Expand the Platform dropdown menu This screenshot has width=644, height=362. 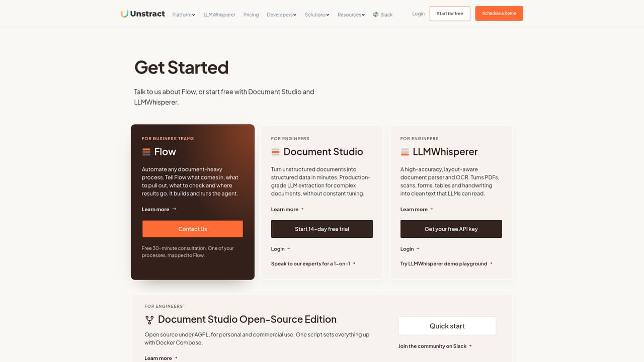(184, 15)
